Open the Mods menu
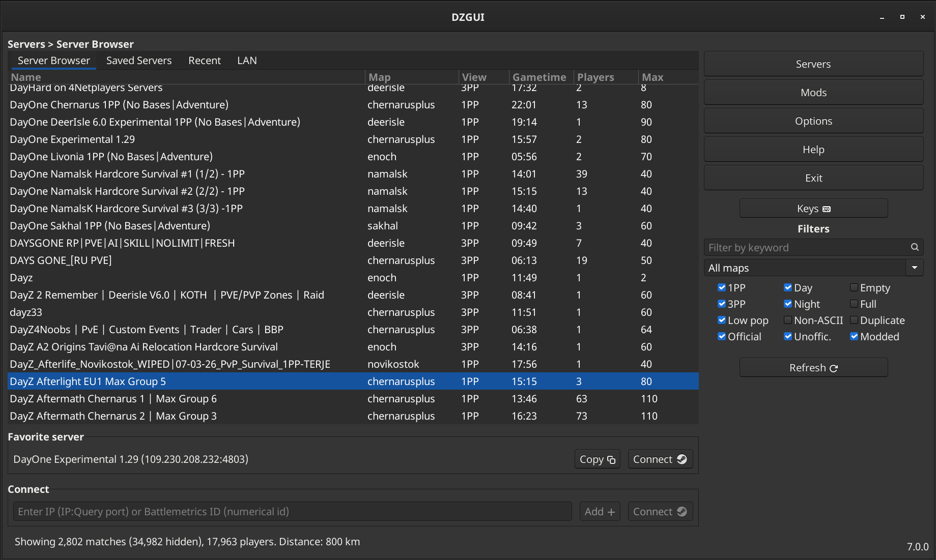Image resolution: width=936 pixels, height=560 pixels. [813, 93]
